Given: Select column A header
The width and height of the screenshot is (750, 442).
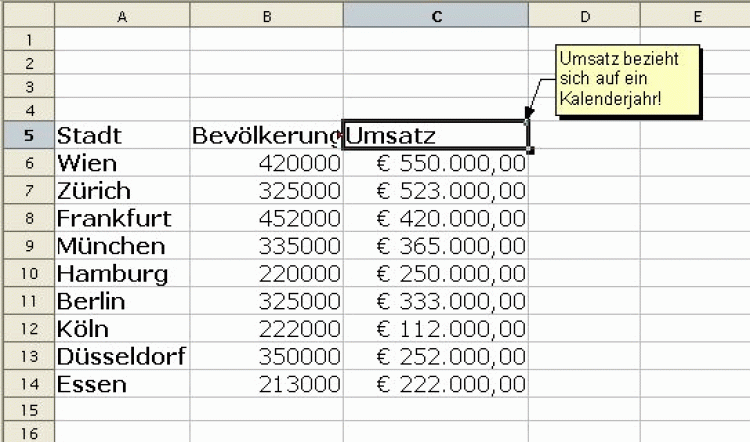Looking at the screenshot, I should (x=122, y=15).
